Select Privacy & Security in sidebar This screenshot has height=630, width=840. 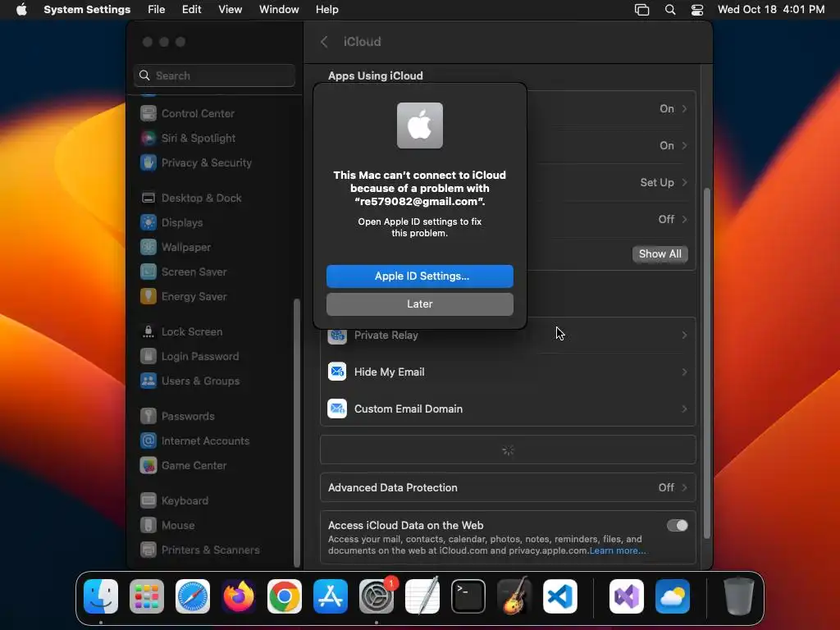tap(195, 163)
